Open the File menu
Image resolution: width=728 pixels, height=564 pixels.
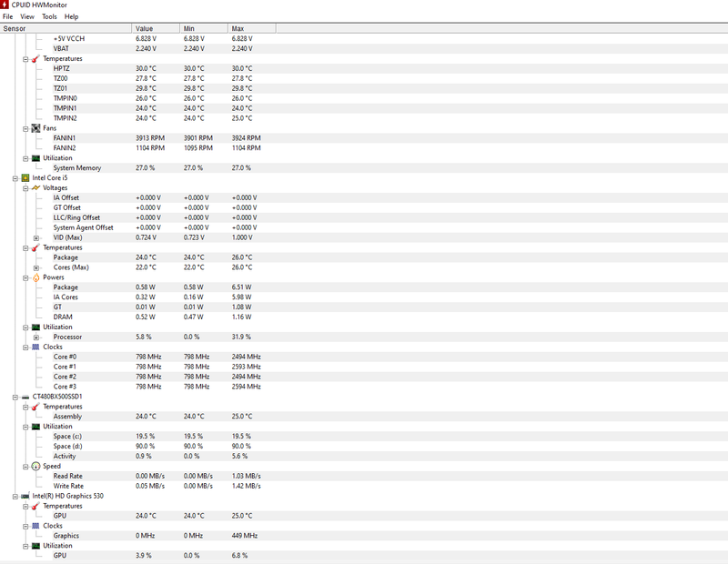point(8,16)
